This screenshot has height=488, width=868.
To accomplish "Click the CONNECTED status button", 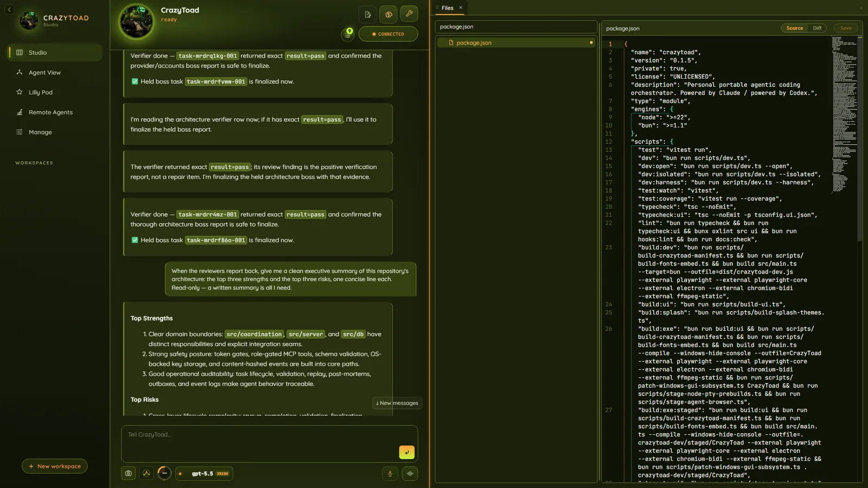I will [x=388, y=34].
